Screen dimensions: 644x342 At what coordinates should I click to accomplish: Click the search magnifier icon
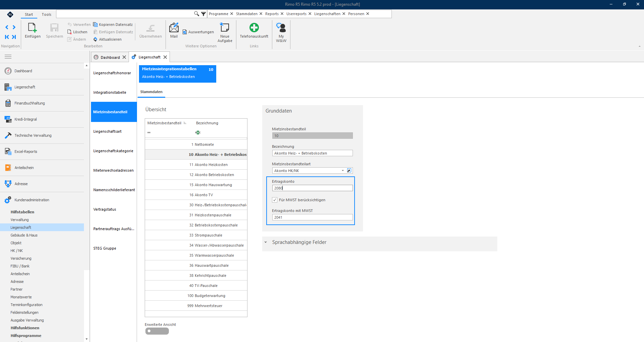pyautogui.click(x=196, y=14)
